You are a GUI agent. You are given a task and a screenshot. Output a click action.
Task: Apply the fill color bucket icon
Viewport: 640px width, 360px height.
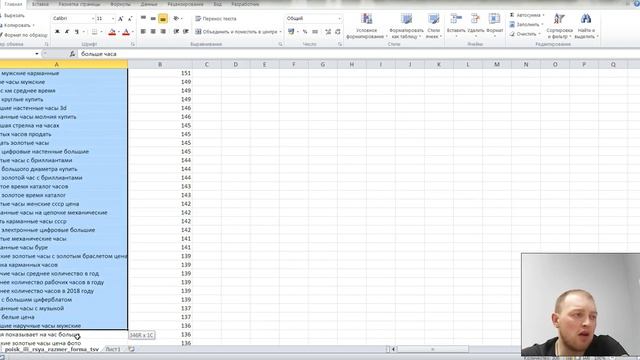112,32
